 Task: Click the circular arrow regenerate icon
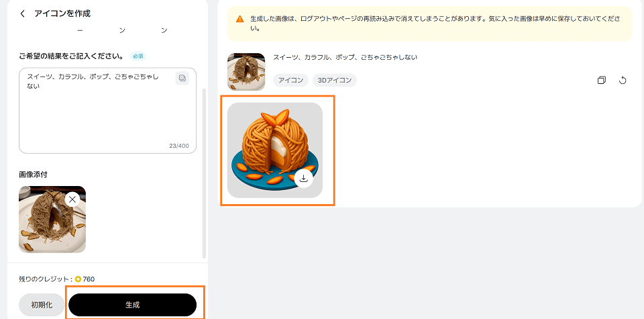point(623,80)
